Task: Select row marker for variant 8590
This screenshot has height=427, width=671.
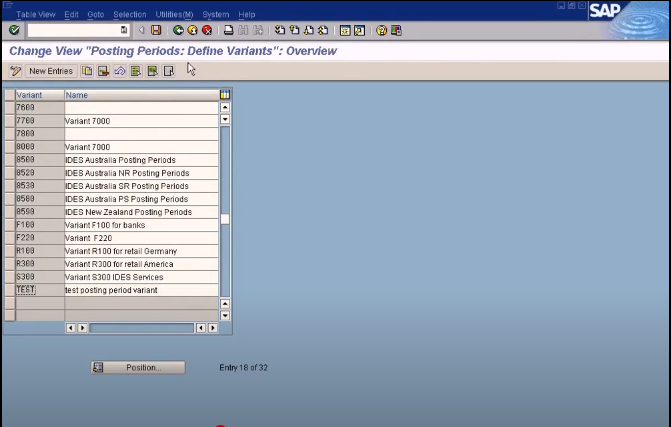Action: [10, 212]
